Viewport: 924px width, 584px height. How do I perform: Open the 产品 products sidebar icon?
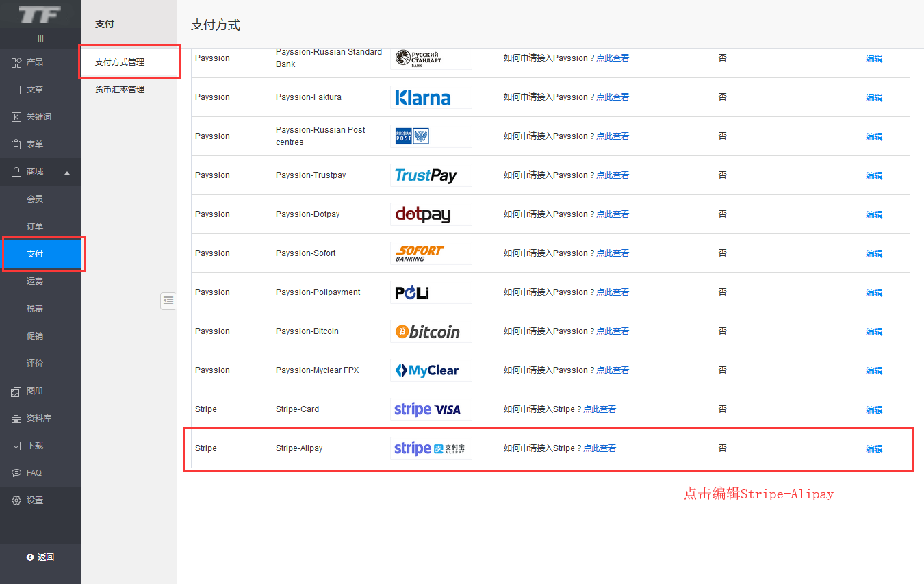(x=16, y=62)
